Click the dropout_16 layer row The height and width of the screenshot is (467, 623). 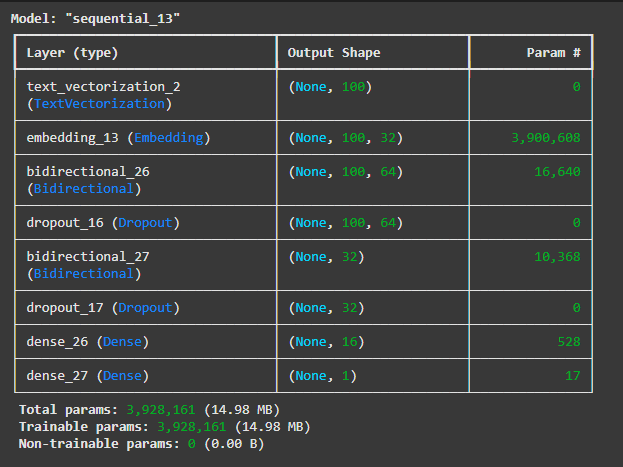(103, 222)
